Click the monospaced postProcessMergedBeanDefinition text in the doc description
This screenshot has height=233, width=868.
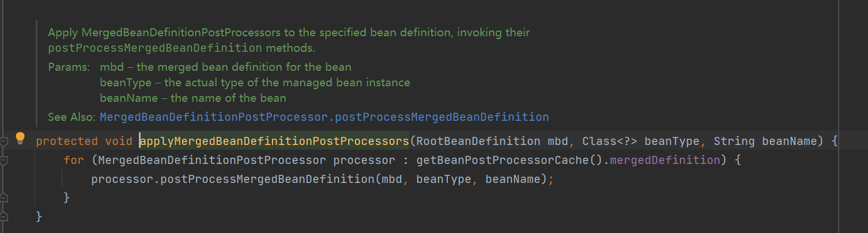click(x=155, y=48)
